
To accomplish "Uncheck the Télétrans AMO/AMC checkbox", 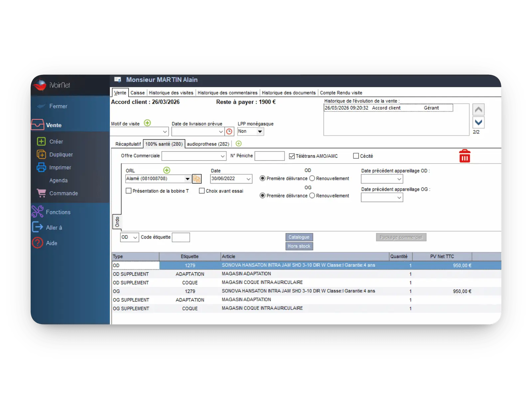I will point(292,156).
